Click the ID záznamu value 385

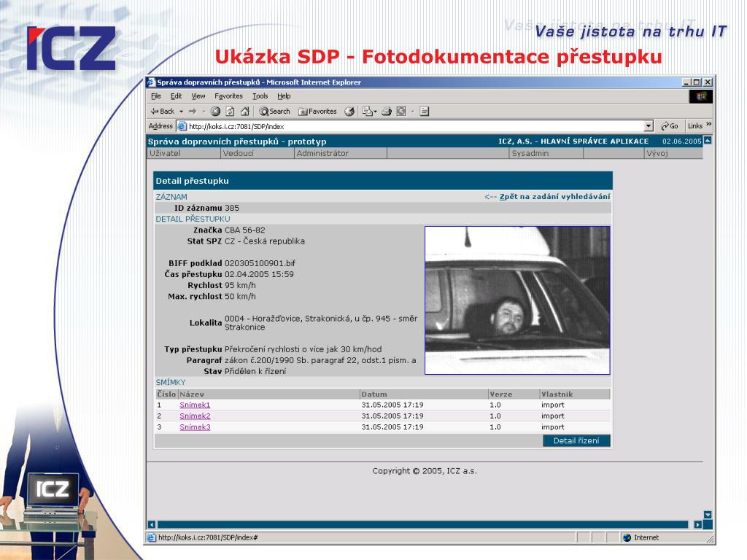click(x=232, y=208)
